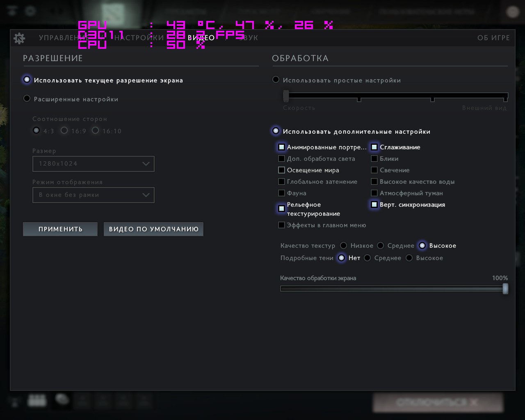Set 'Качество текстур' to Высокое
This screenshot has width=525, height=420.
point(422,245)
